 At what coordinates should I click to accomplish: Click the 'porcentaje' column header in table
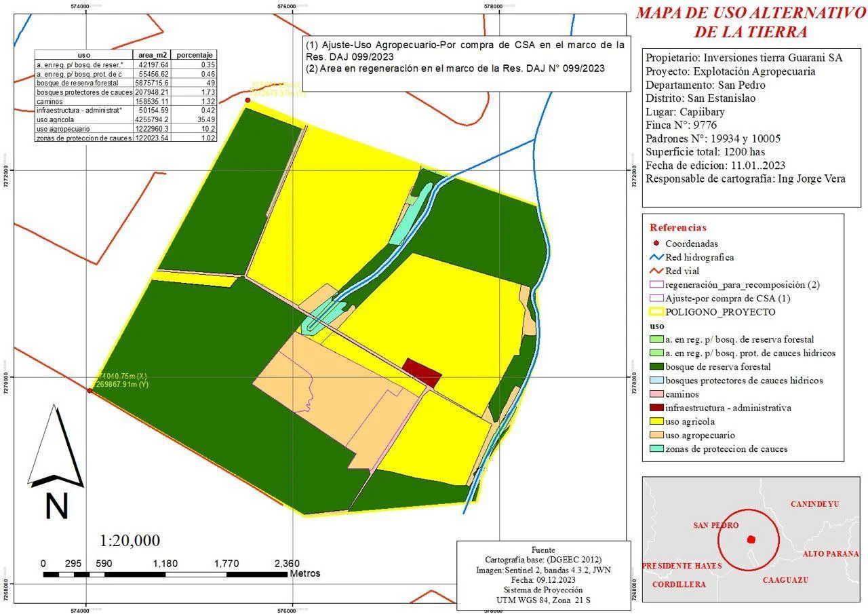195,55
